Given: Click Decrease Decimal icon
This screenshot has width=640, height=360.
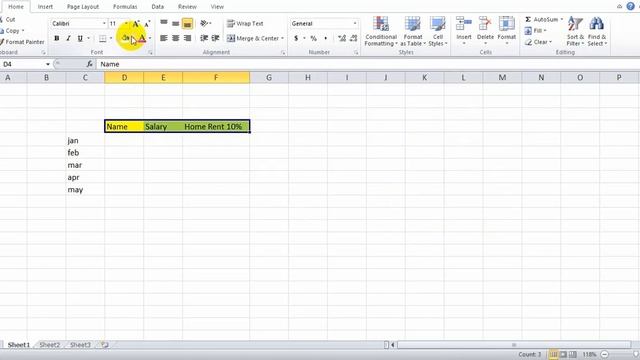Looking at the screenshot, I should 353,38.
